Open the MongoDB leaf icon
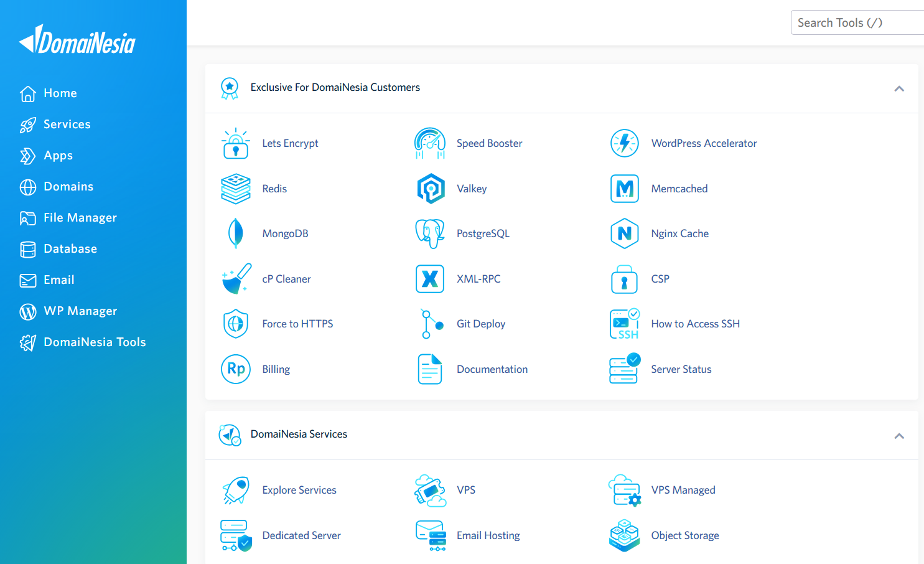Screen dimensions: 924x564 [x=236, y=233]
